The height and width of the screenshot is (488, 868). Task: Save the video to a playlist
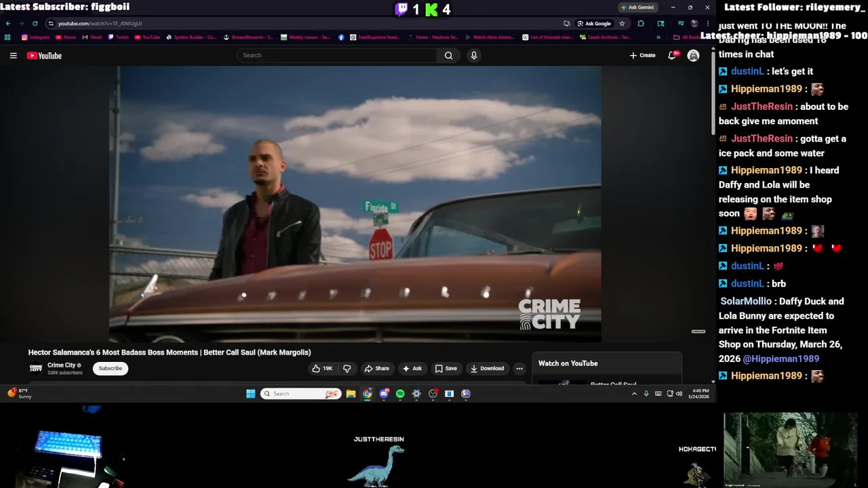(x=446, y=369)
